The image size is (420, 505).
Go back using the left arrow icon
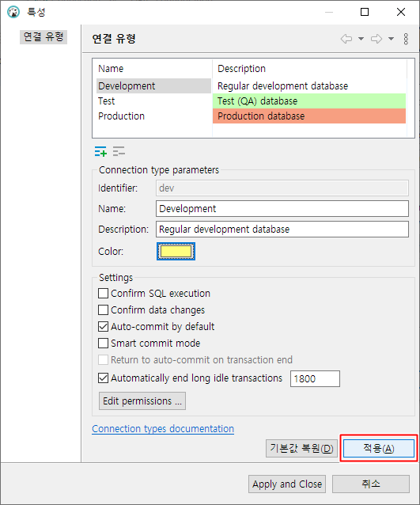click(x=346, y=39)
